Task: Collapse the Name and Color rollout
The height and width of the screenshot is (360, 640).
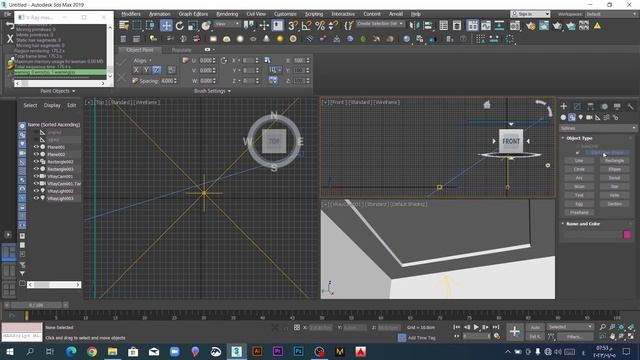Action: click(583, 224)
